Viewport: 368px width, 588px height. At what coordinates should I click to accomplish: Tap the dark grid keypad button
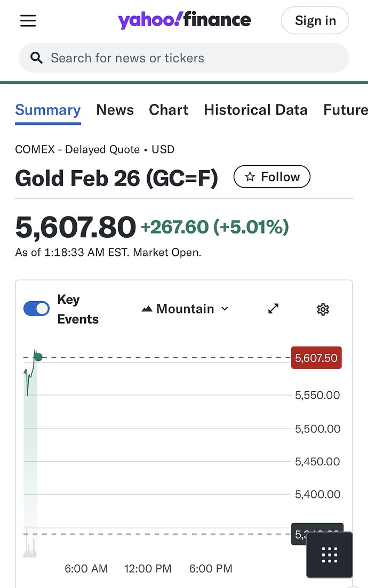click(x=329, y=555)
